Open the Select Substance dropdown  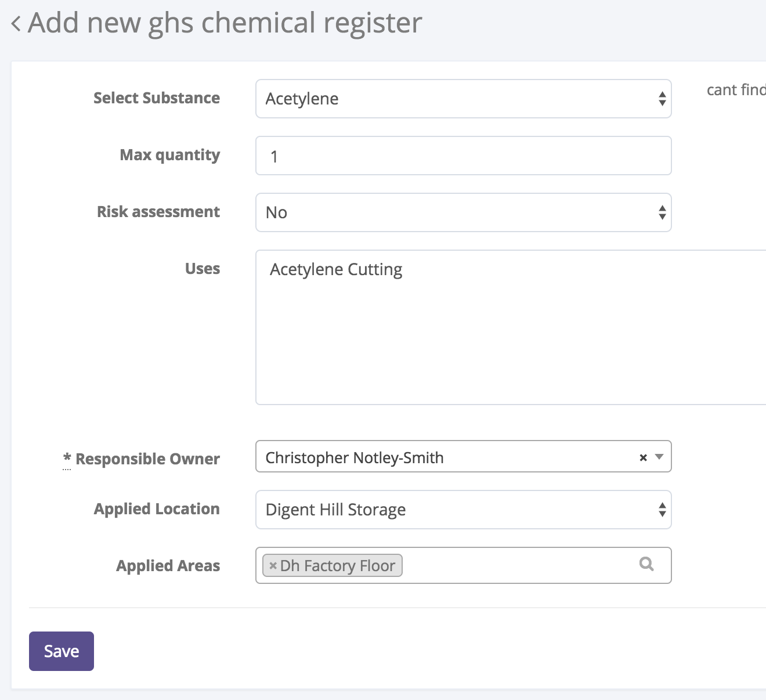point(463,99)
